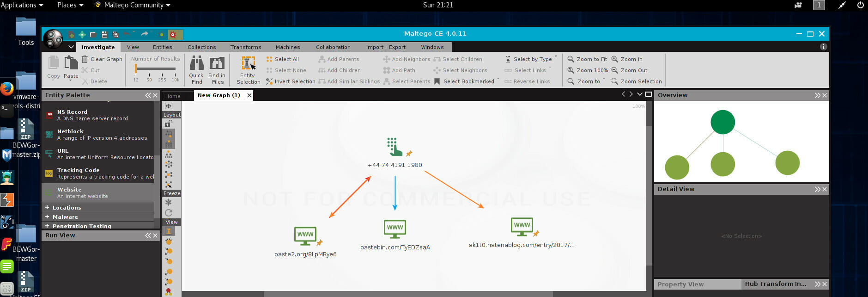This screenshot has height=297, width=868.
Task: Close the New Graph (1) tab
Action: click(x=249, y=95)
